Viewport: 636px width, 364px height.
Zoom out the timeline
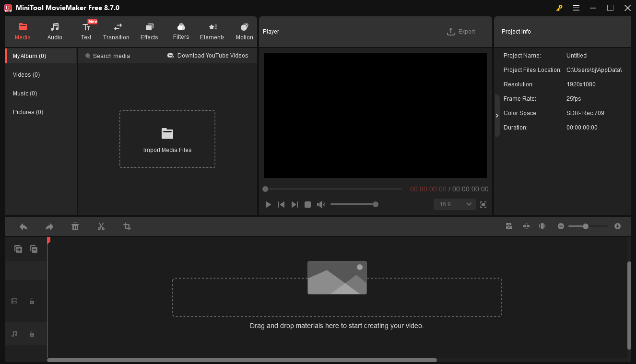(x=561, y=226)
